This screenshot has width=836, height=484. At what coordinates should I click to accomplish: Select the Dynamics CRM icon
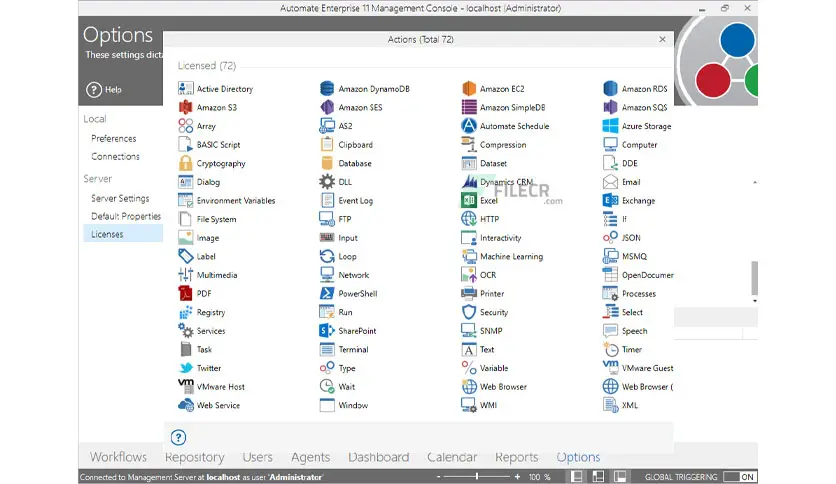tap(469, 182)
